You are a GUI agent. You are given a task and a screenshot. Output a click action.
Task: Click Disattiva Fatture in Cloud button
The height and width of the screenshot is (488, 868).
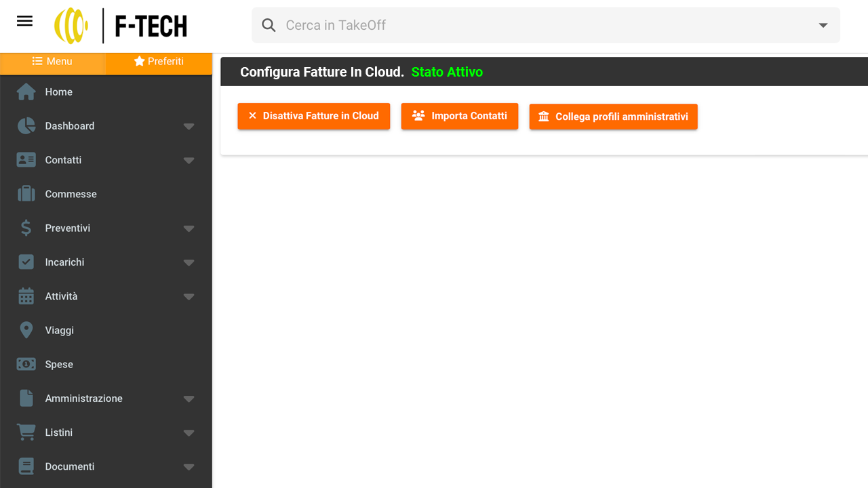coord(314,116)
